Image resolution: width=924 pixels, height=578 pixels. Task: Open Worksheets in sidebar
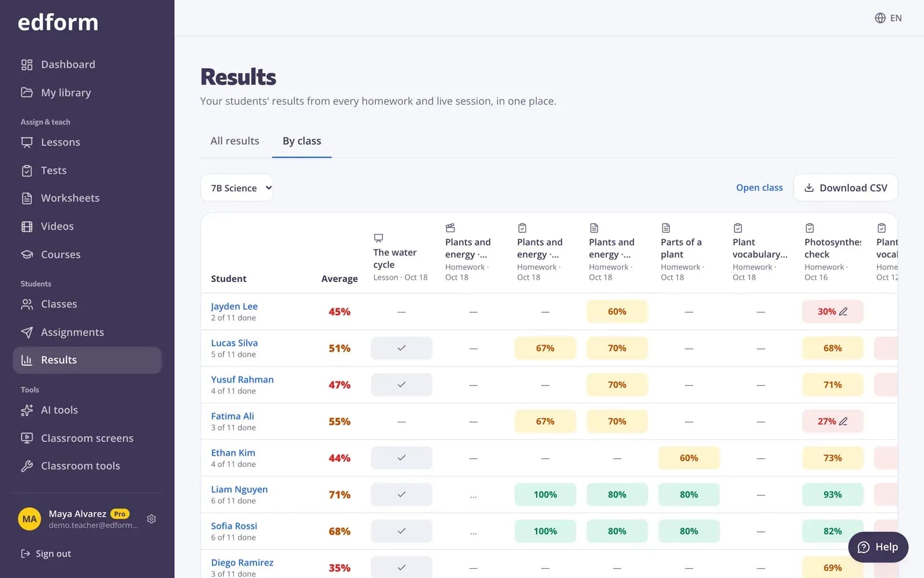tap(87, 198)
